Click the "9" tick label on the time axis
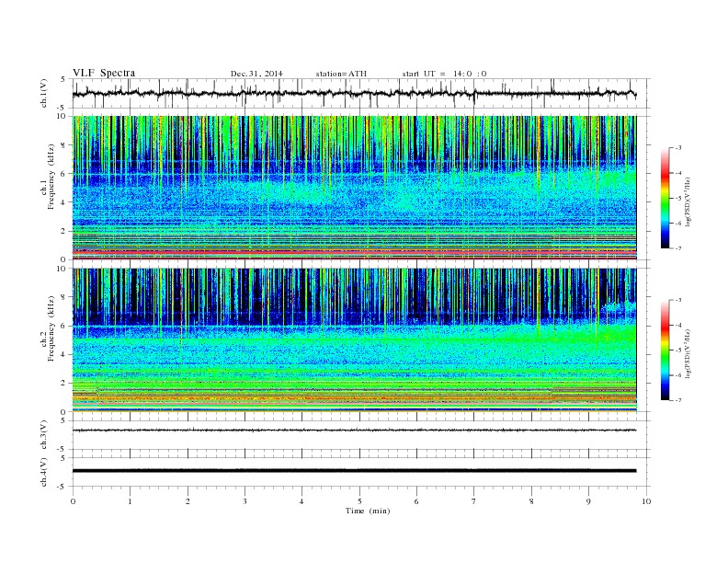 click(x=588, y=501)
